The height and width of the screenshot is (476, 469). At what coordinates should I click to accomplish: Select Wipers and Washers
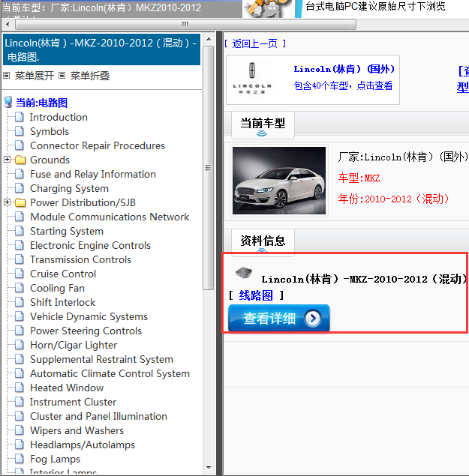tap(77, 430)
